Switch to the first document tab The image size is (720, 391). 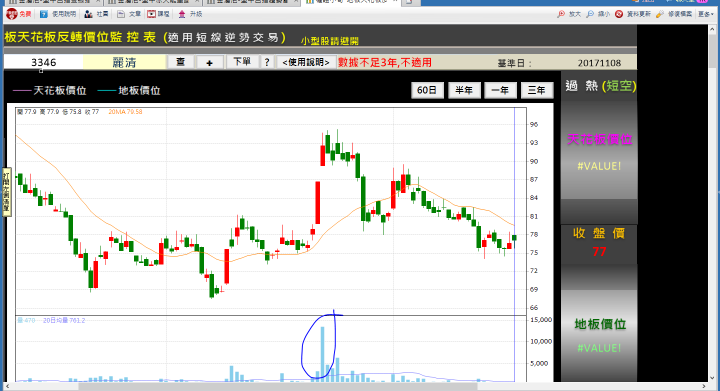click(x=53, y=2)
